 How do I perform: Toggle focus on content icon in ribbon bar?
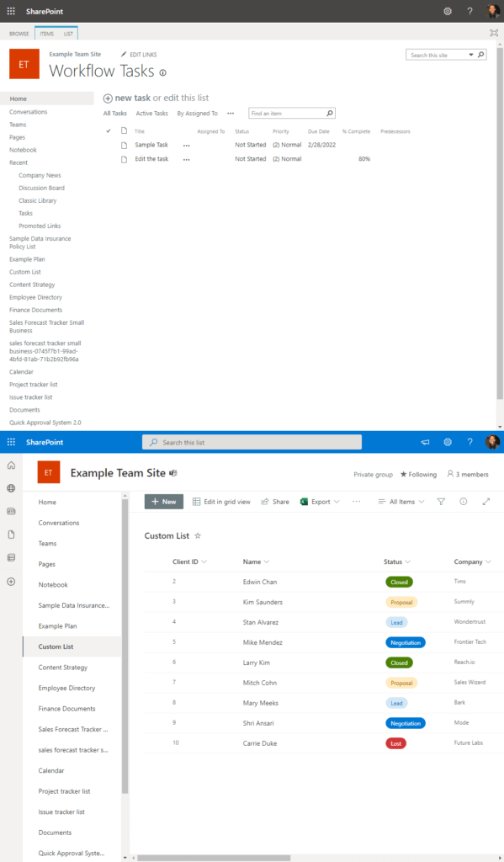[x=494, y=33]
